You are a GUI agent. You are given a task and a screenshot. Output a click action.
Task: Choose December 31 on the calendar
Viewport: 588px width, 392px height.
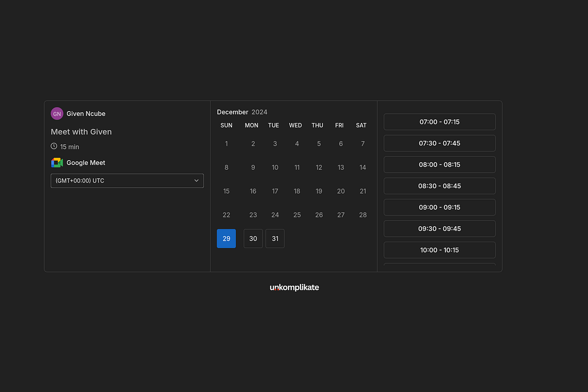tap(275, 238)
